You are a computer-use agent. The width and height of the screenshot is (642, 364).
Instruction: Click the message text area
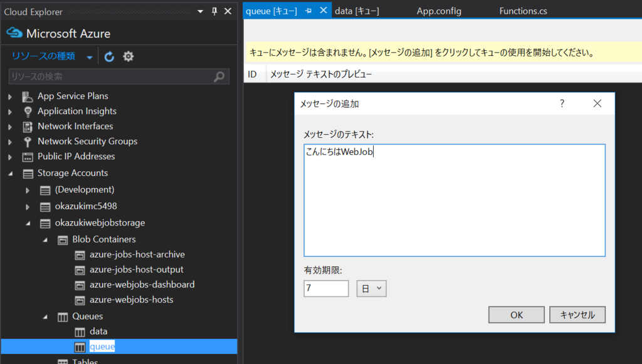point(455,200)
